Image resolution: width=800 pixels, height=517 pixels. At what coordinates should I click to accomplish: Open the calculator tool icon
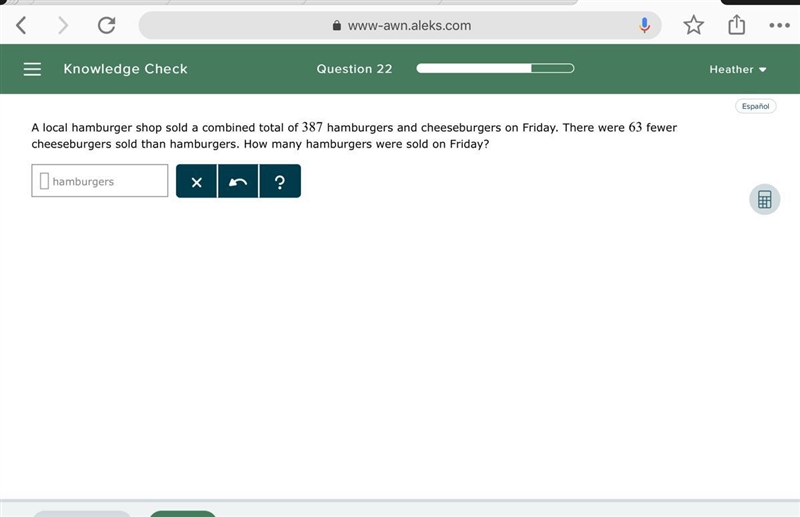coord(764,199)
